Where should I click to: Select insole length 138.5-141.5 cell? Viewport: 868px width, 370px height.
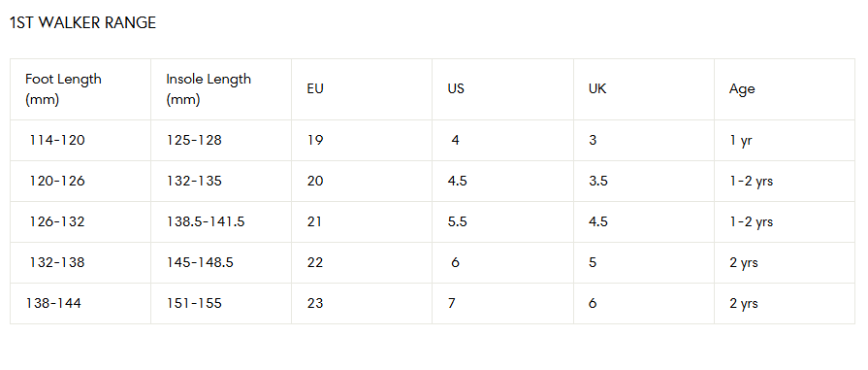click(x=221, y=221)
